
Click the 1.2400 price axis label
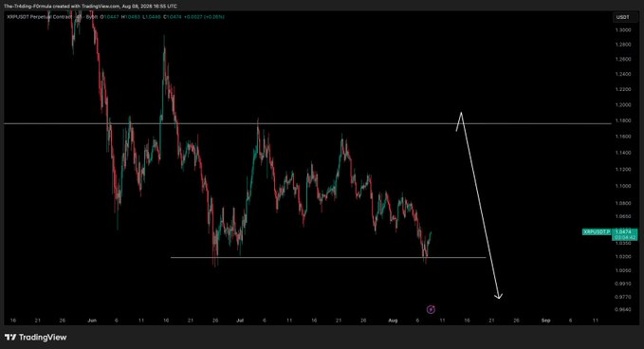623,74
